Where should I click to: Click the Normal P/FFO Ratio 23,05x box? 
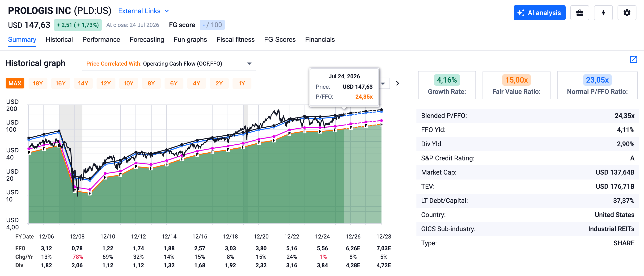(597, 85)
